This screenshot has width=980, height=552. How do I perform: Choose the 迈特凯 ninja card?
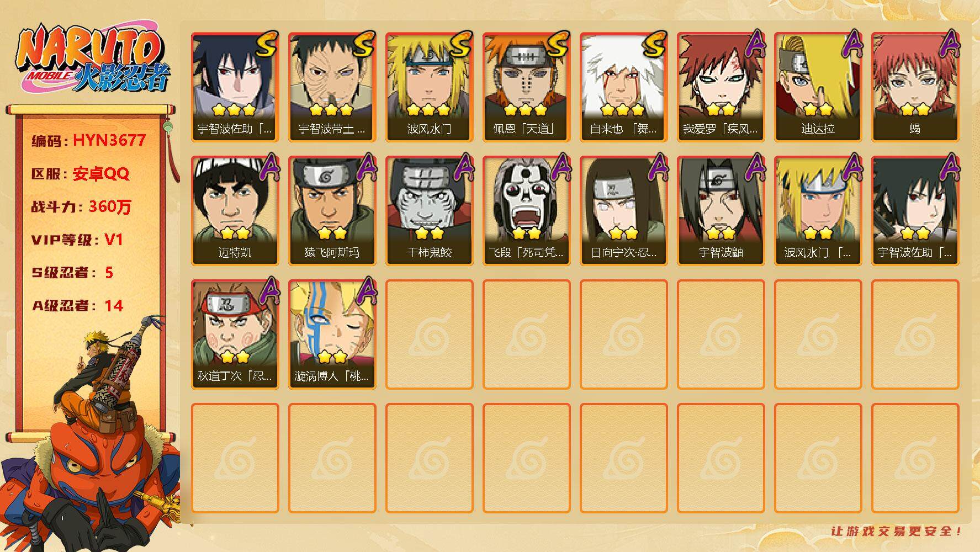[x=235, y=211]
